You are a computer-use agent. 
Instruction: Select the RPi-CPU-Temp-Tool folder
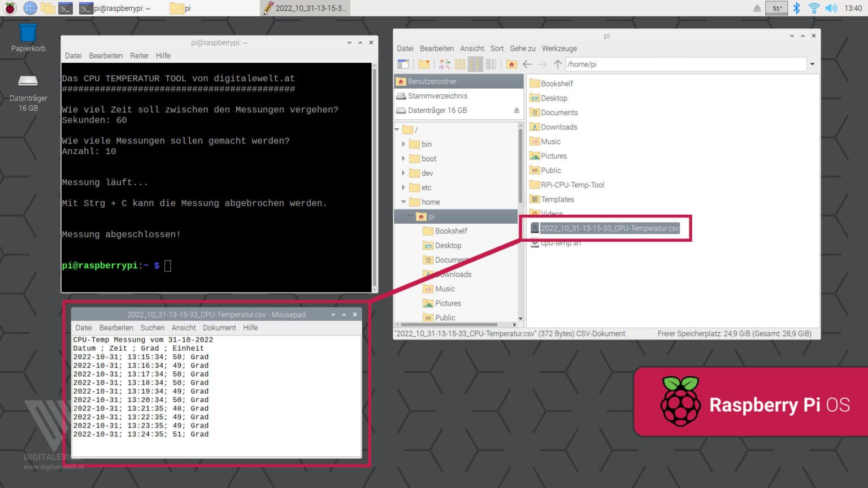pos(572,185)
